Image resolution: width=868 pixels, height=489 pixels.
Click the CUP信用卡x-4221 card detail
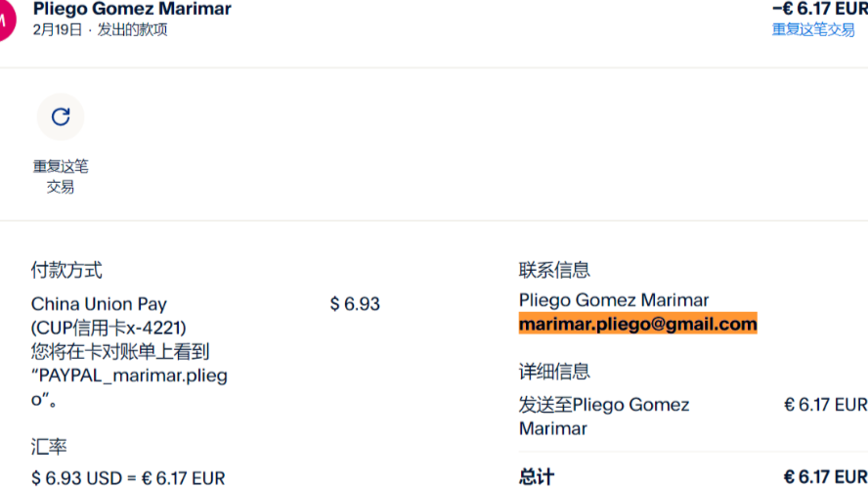[108, 328]
